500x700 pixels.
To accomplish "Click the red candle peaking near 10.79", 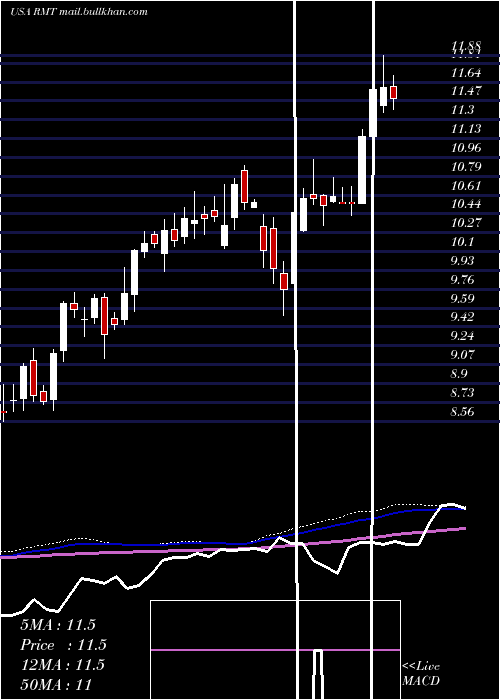I will click(244, 186).
